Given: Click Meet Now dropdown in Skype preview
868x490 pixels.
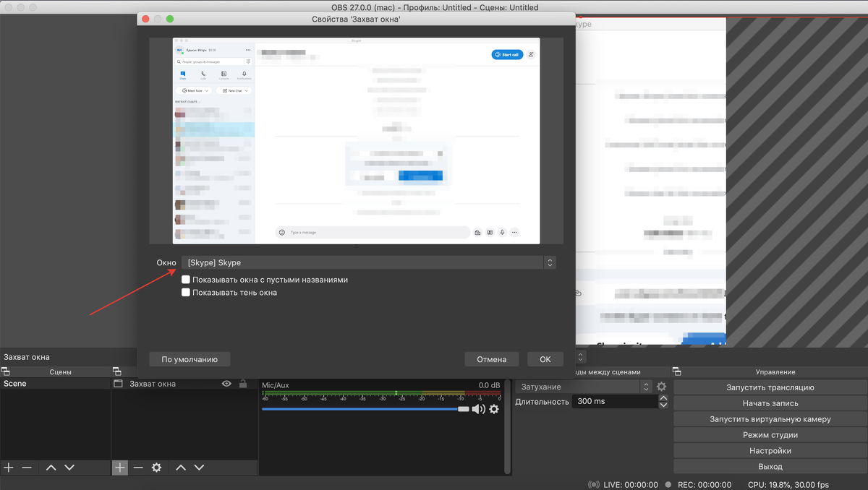Looking at the screenshot, I should 194,90.
